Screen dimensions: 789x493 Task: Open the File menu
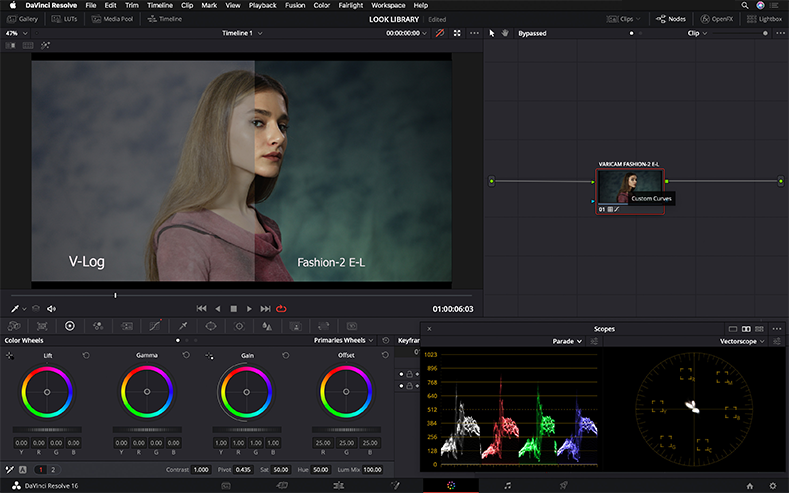pyautogui.click(x=91, y=5)
